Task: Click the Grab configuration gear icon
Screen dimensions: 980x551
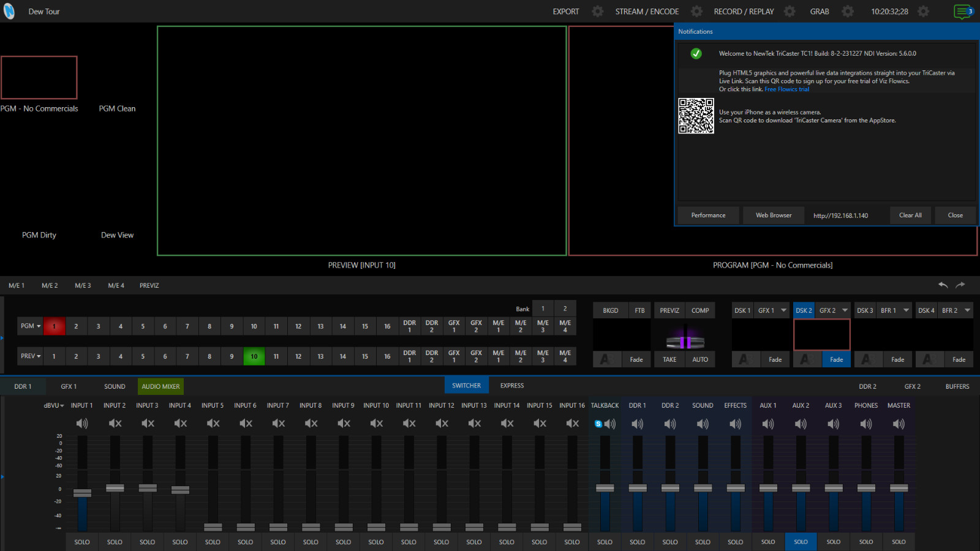Action: (847, 12)
